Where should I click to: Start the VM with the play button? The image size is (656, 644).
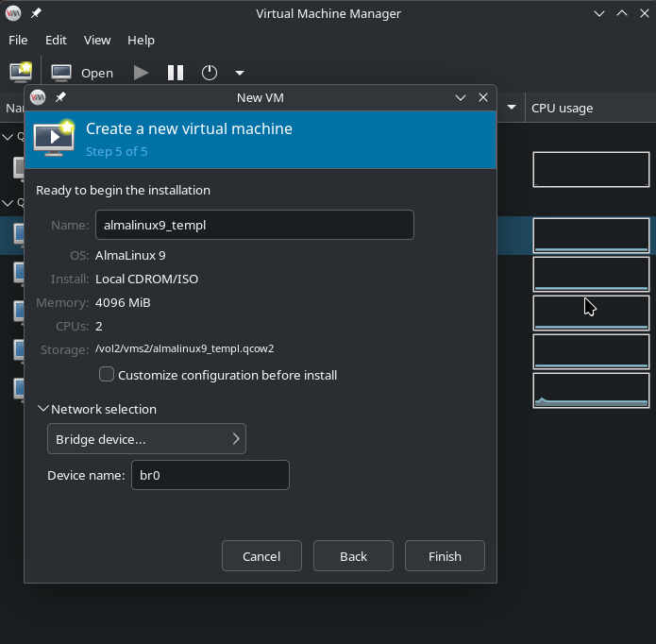coord(141,73)
